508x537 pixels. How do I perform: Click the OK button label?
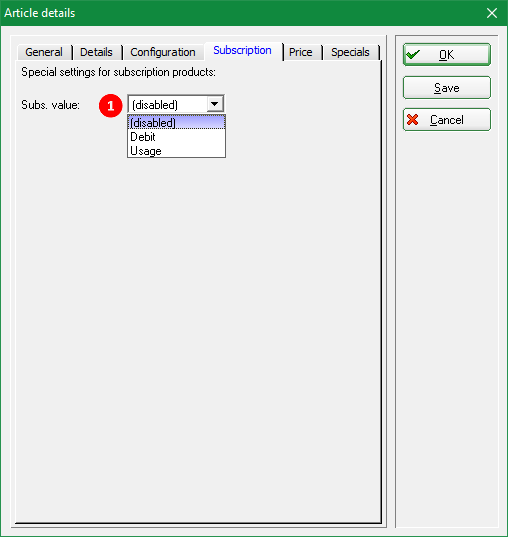(447, 55)
